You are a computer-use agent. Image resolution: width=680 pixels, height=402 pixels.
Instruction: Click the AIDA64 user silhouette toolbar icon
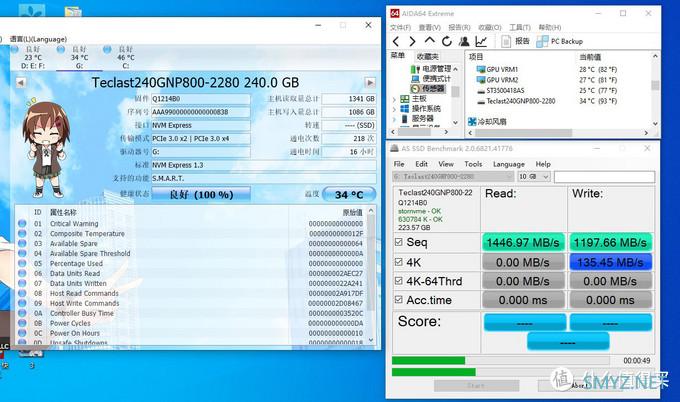(464, 41)
